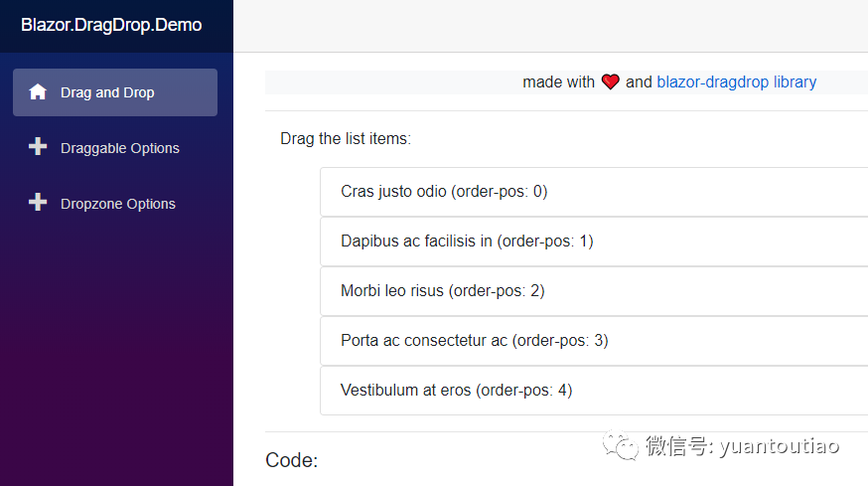Click the 'made with' banner text
The image size is (868, 486).
click(x=558, y=82)
